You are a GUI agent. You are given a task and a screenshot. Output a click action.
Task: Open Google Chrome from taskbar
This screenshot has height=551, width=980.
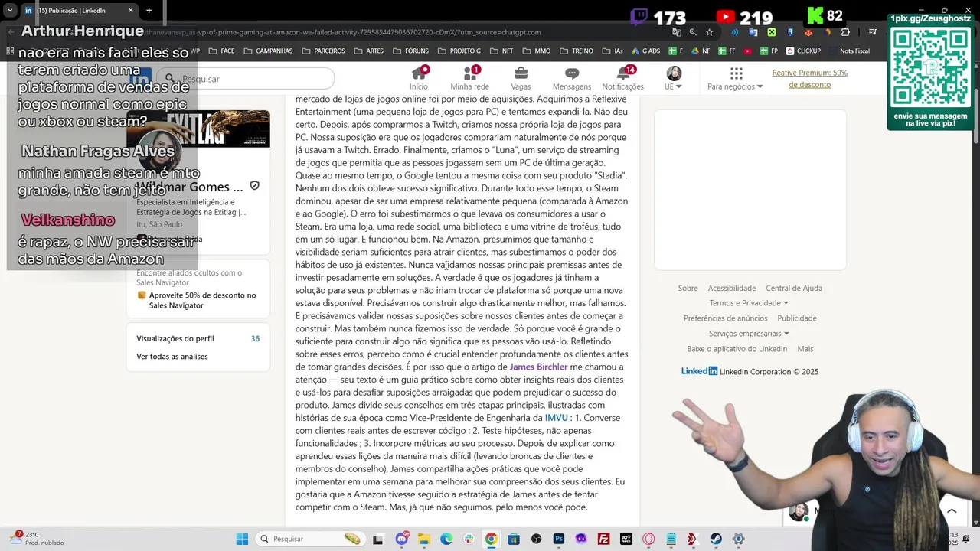click(x=491, y=539)
